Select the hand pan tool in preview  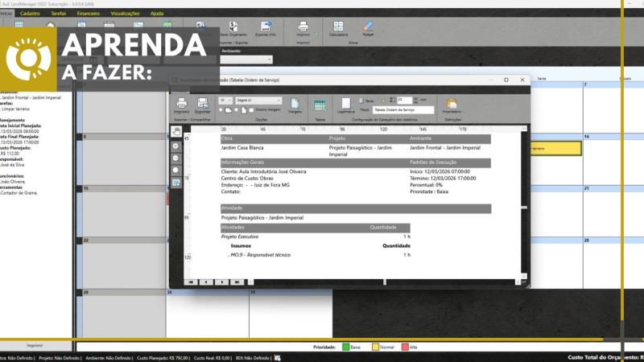(x=176, y=131)
